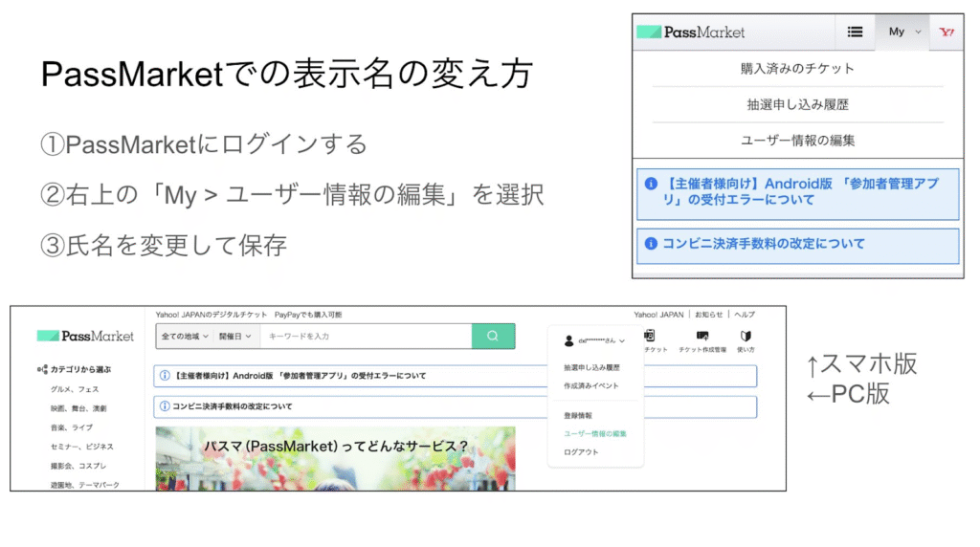Select ユーザー情報の編集 in mobile My menu

click(797, 141)
